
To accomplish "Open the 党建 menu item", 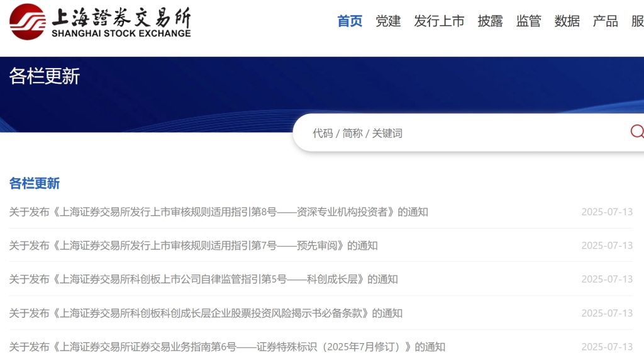I will (388, 21).
